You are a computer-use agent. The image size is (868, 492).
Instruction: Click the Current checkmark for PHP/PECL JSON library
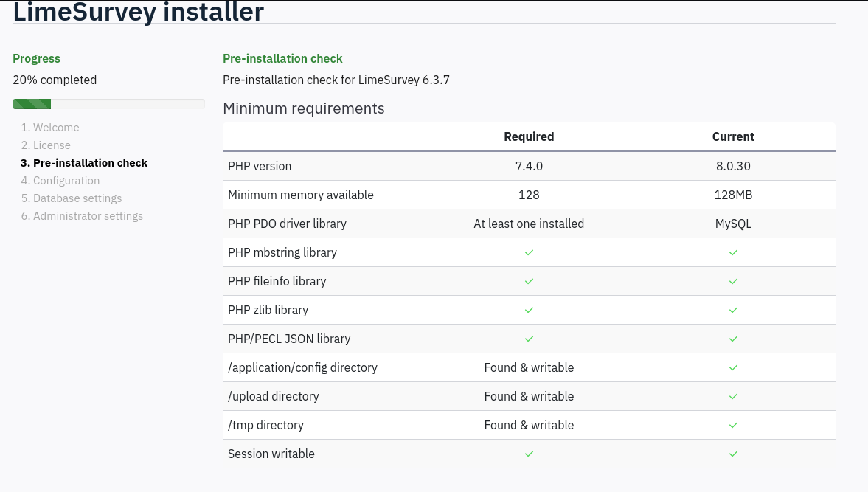pos(733,339)
